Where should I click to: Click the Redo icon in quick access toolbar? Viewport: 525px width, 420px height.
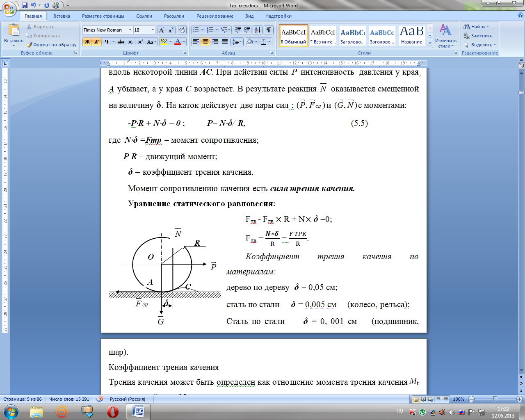pos(47,5)
